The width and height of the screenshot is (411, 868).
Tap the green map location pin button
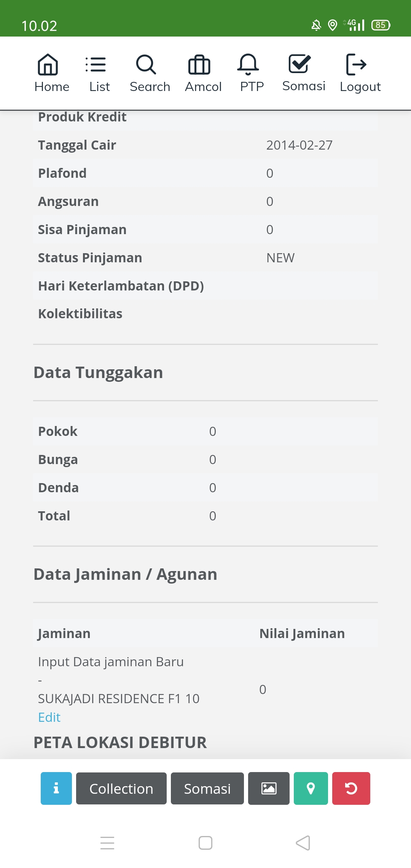tap(311, 788)
